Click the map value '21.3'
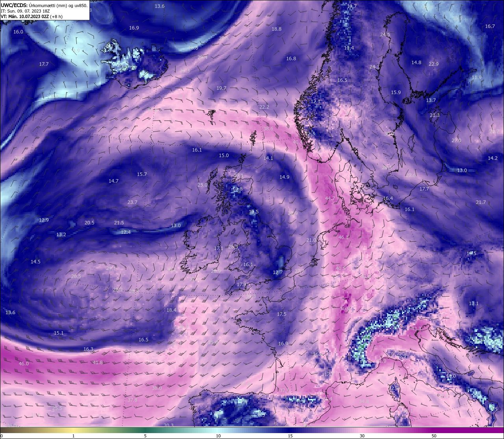 435,115
